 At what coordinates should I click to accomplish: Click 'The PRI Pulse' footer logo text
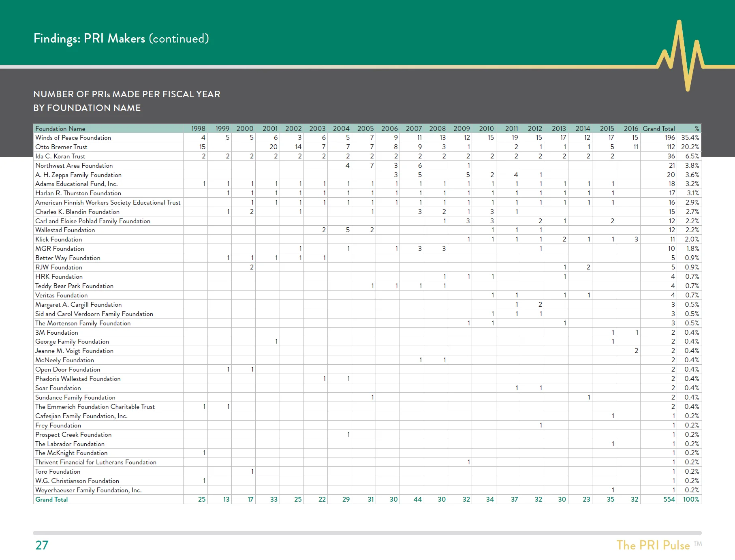point(653,545)
